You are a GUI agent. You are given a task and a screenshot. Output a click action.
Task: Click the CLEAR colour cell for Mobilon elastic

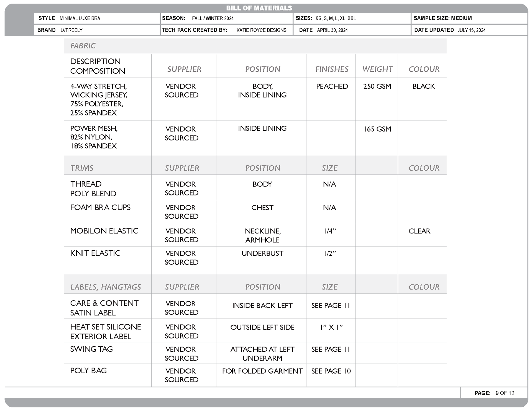click(x=419, y=231)
